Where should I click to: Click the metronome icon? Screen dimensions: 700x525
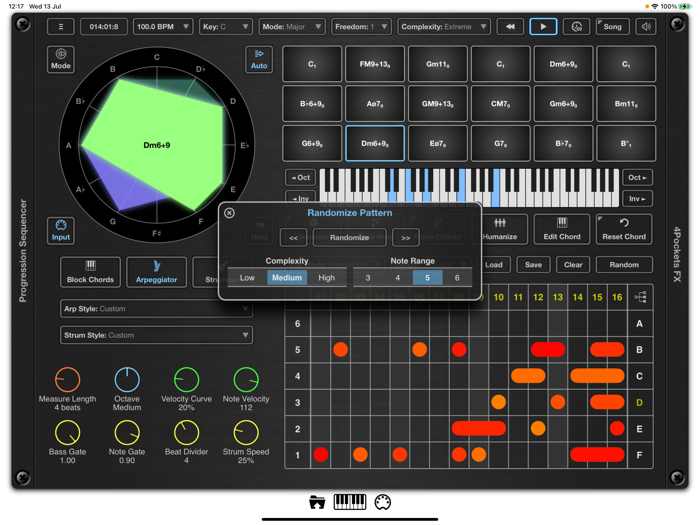coord(576,27)
